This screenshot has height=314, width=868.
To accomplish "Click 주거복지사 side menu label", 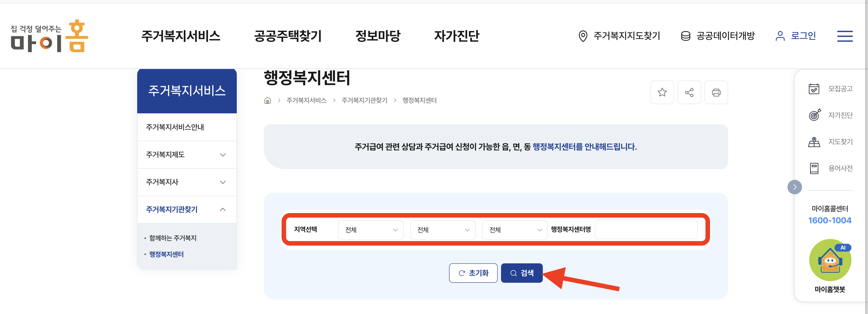I will pos(162,182).
